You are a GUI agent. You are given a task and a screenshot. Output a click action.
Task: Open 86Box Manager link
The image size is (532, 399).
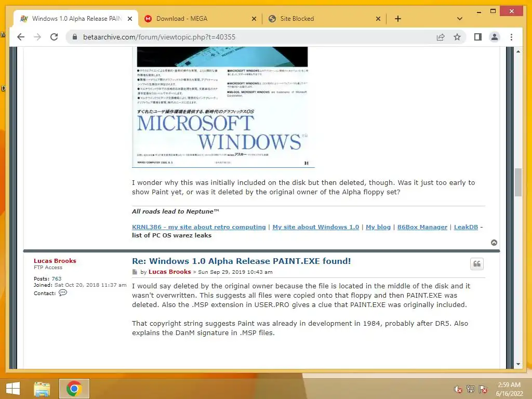(422, 227)
